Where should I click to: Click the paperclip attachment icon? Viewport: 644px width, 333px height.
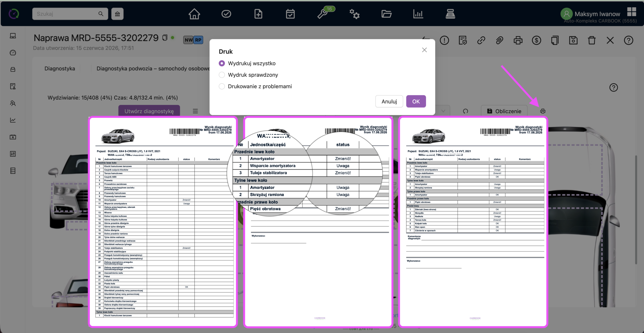coord(499,40)
